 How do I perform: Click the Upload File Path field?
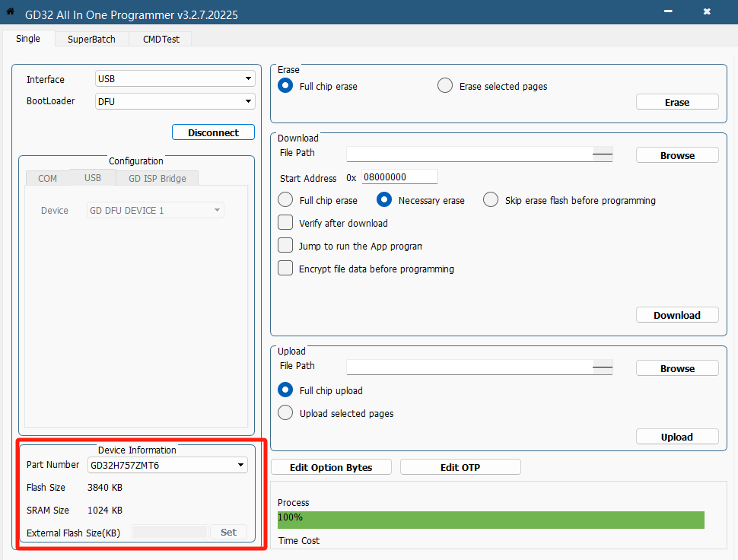click(x=479, y=367)
